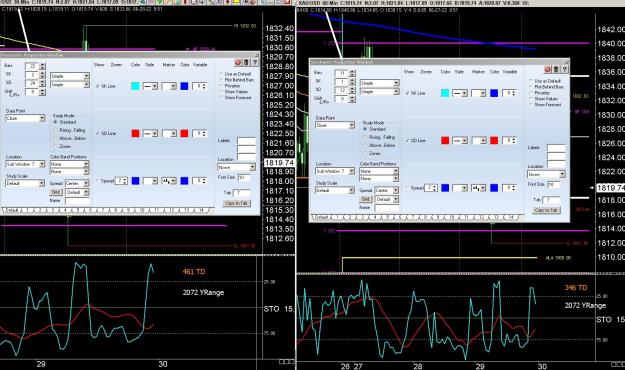The height and width of the screenshot is (370, 625).
Task: Open Study Scale Default dropdown in 30-Min window
Action: click(25, 183)
